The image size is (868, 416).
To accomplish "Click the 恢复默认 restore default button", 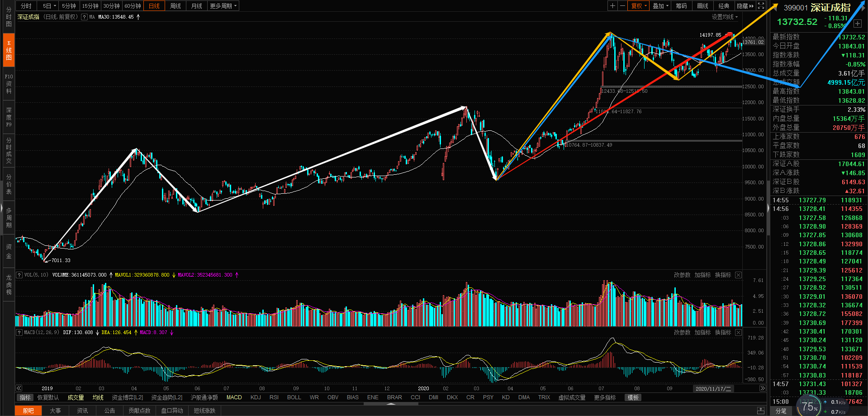I will click(x=48, y=397).
